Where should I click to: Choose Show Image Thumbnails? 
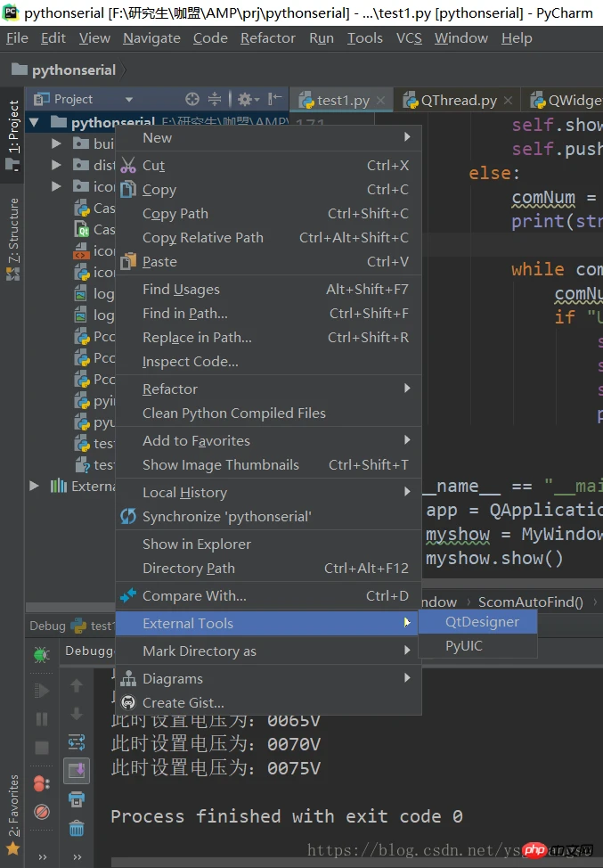pyautogui.click(x=268, y=464)
